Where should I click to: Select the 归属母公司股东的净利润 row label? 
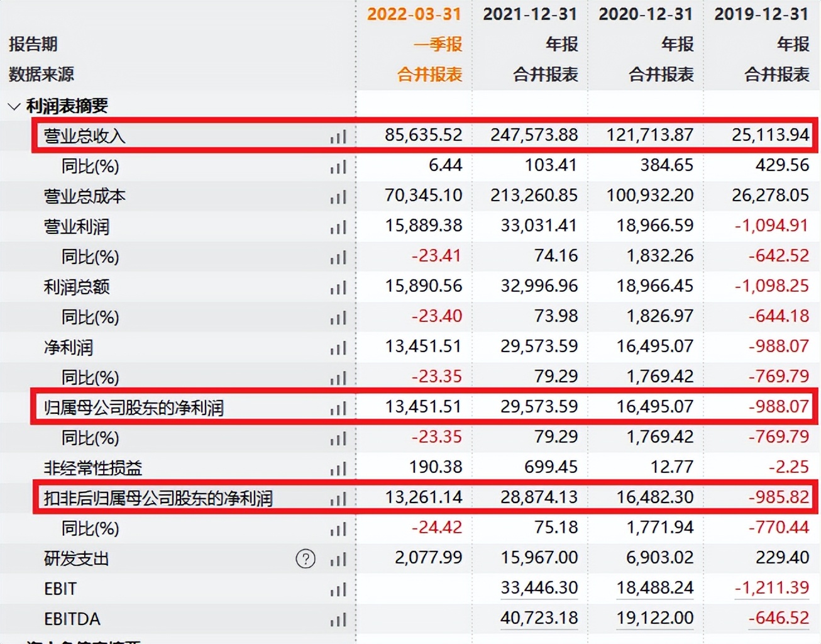point(133,408)
